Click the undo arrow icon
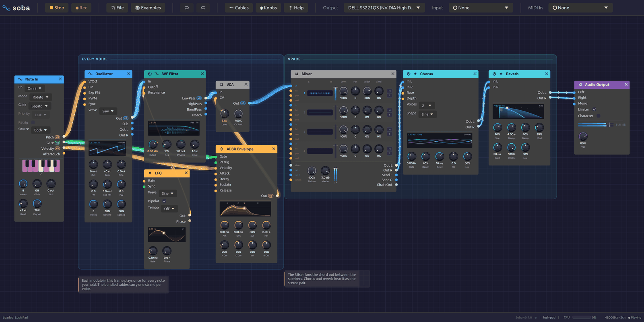 pos(187,8)
